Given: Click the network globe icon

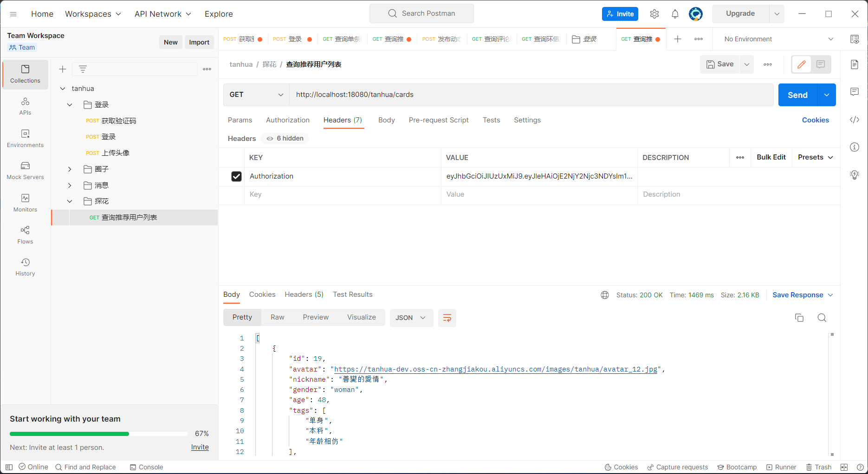Looking at the screenshot, I should pos(605,295).
